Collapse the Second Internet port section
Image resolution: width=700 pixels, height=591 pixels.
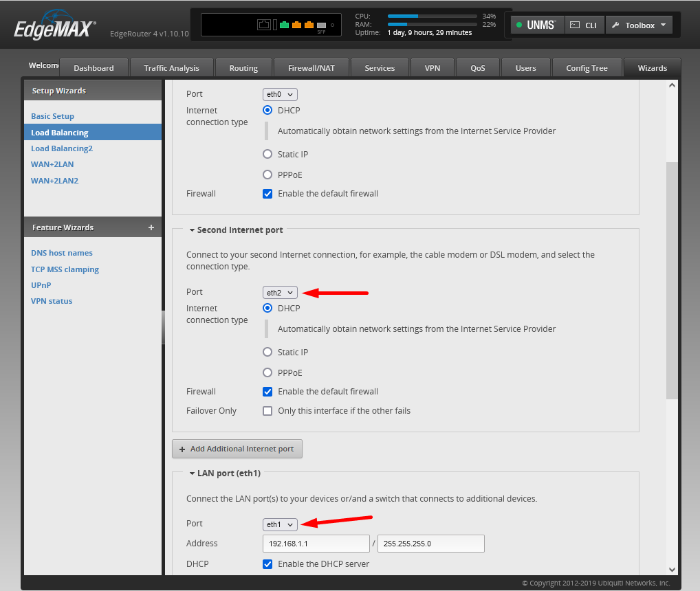click(x=193, y=230)
